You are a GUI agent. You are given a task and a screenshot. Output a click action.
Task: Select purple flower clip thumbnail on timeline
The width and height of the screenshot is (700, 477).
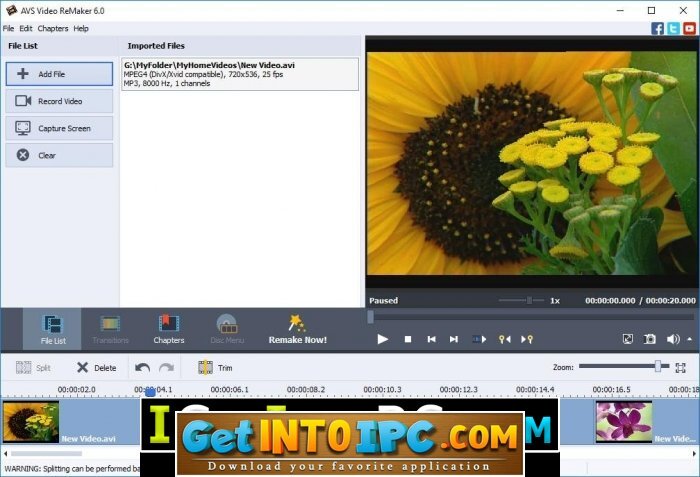click(624, 422)
